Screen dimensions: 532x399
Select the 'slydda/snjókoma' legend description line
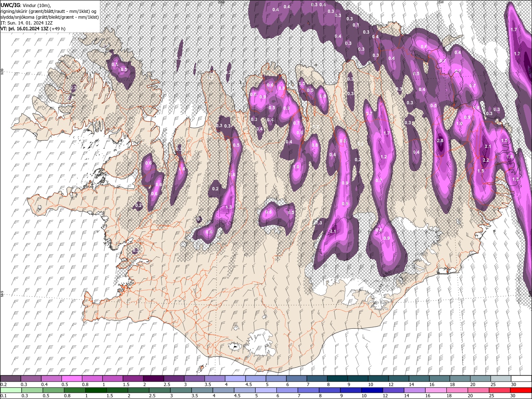[x=49, y=17]
